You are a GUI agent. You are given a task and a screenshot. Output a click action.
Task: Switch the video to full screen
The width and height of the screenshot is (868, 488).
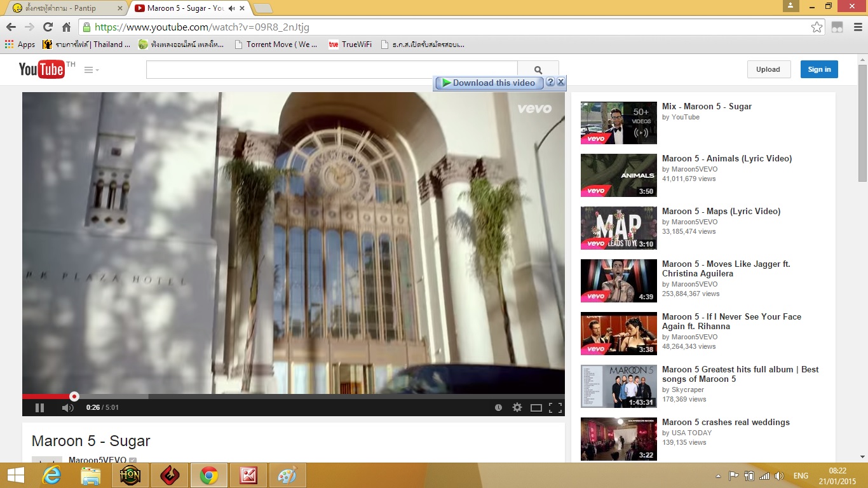(x=555, y=408)
